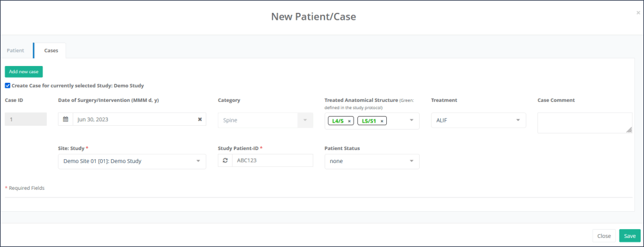Grab the Case Comment resize handle
Viewport: 644px width, 247px height.
pos(629,130)
